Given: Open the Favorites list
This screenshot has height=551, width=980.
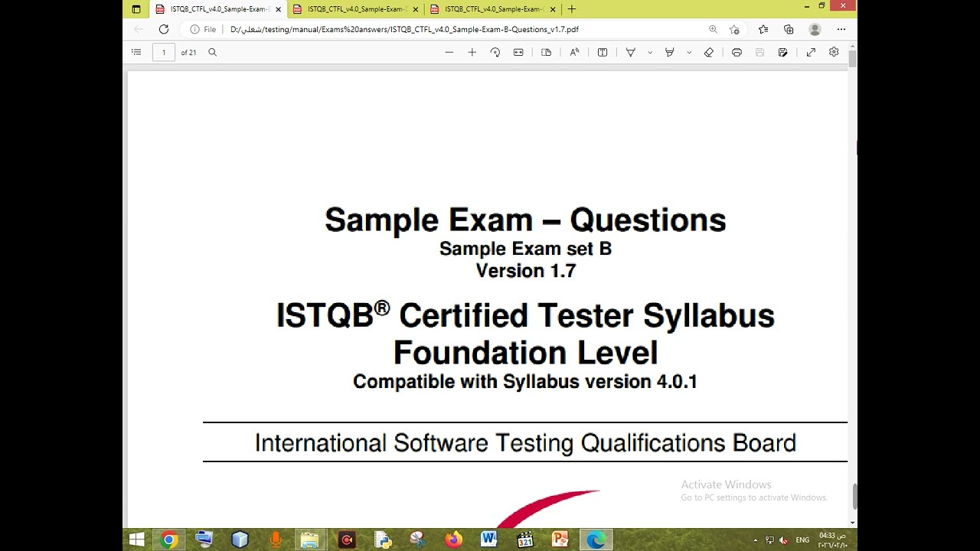Looking at the screenshot, I should coord(763,29).
